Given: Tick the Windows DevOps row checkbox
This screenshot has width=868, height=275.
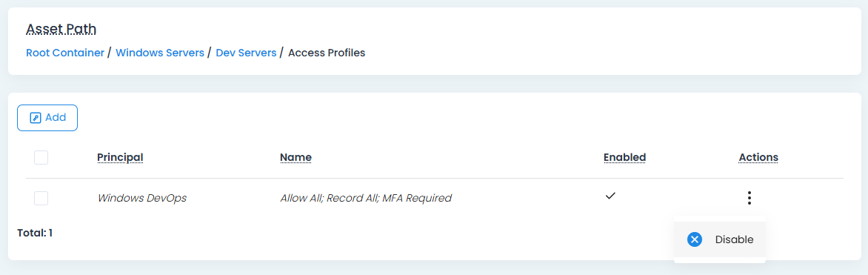Looking at the screenshot, I should pos(41,198).
